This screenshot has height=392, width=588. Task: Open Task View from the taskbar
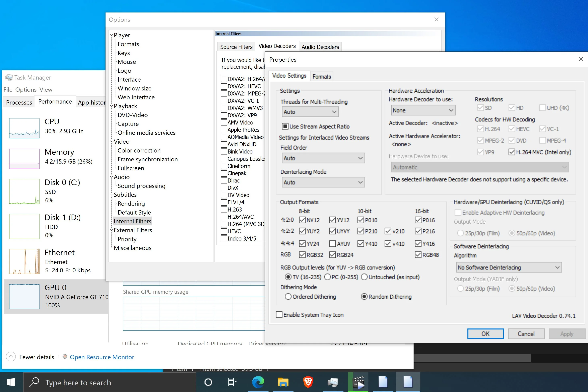coord(232,382)
